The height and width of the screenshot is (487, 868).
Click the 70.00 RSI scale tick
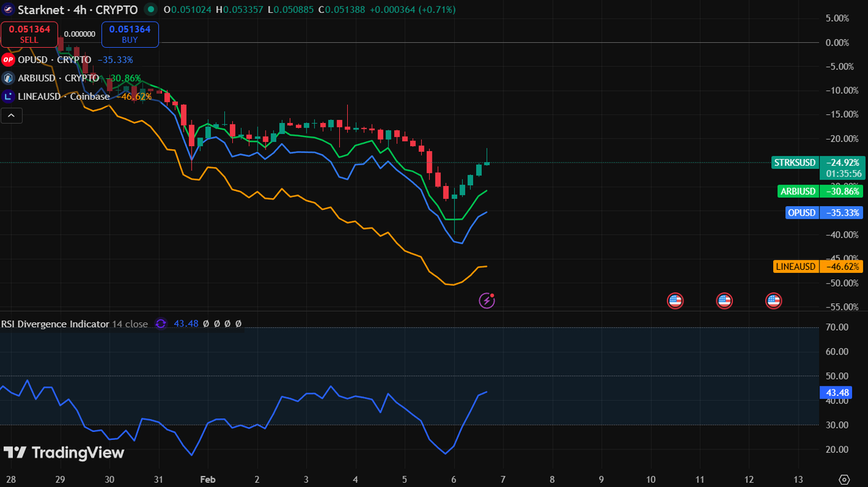[x=837, y=328]
